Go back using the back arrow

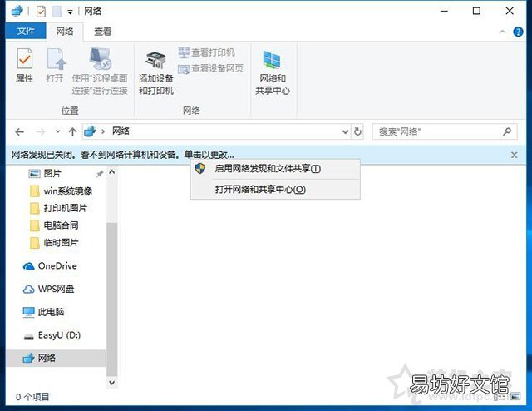click(20, 131)
